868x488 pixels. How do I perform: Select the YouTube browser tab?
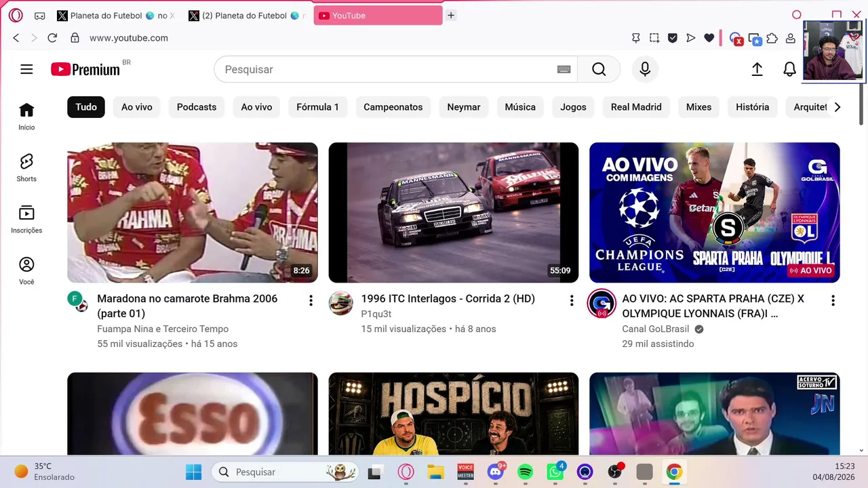[x=378, y=16]
